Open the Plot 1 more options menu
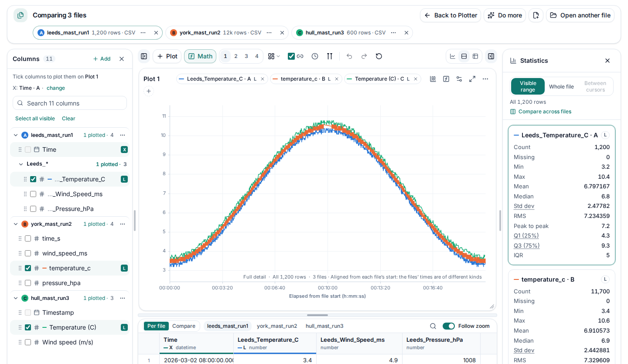 (485, 79)
